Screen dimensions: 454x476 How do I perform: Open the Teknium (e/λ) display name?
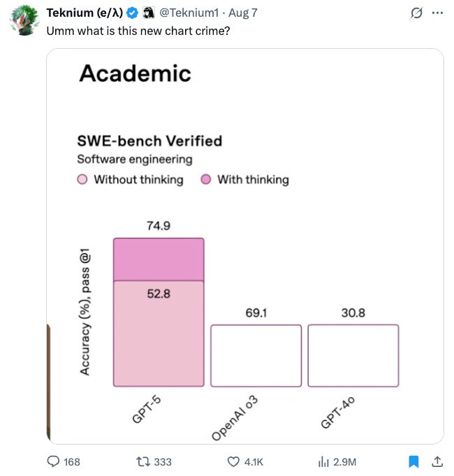pyautogui.click(x=84, y=13)
